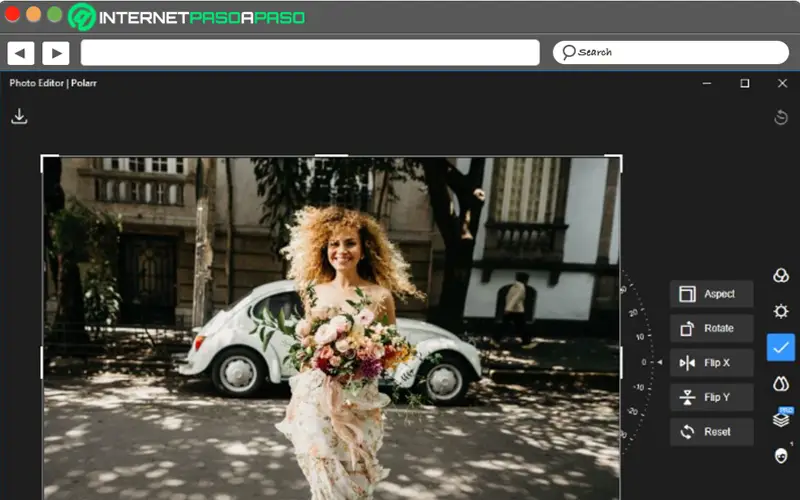Click the Rotate button
800x500 pixels.
coord(711,329)
